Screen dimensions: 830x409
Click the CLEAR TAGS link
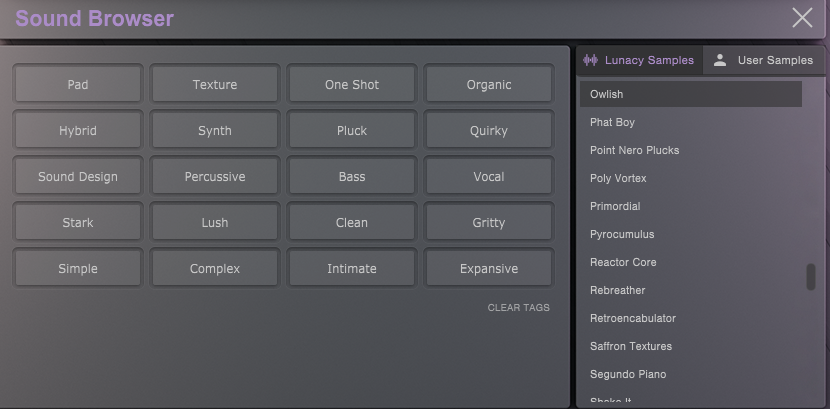pyautogui.click(x=519, y=307)
